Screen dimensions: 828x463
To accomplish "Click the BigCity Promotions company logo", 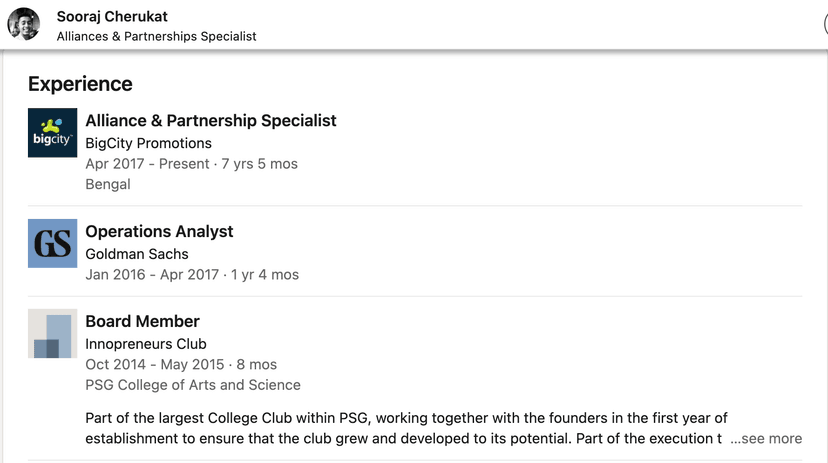I will [x=52, y=133].
